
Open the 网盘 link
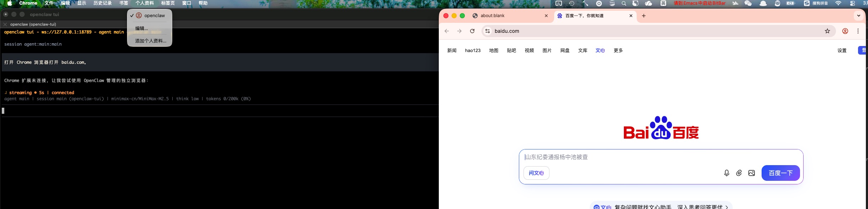pos(565,50)
